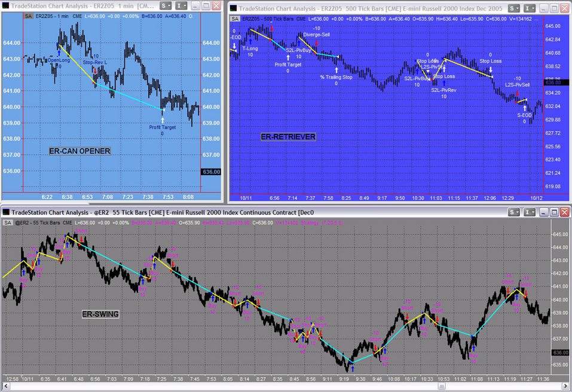572x392 pixels.
Task: Click the S-EOD trade label
Action: click(525, 115)
